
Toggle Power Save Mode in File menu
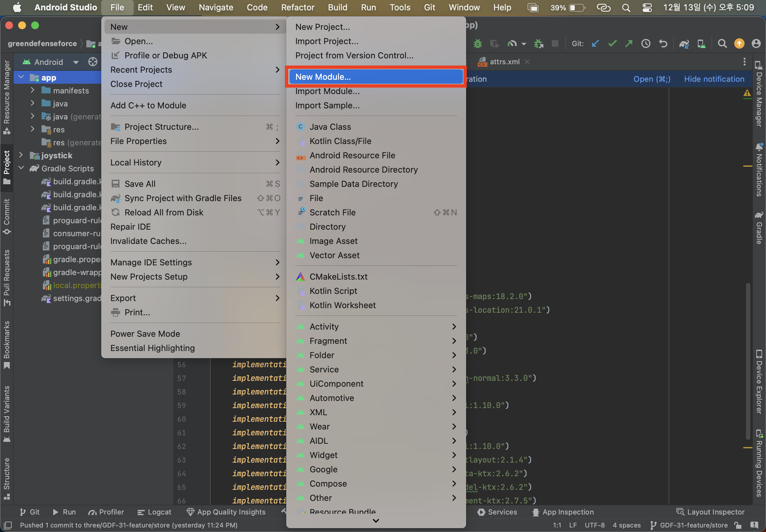tap(145, 334)
